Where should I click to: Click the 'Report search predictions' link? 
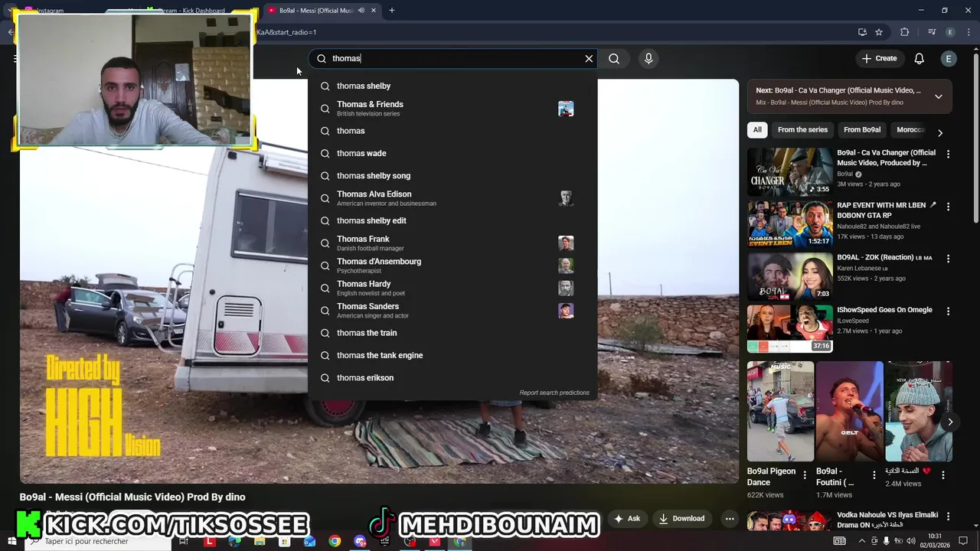click(554, 393)
